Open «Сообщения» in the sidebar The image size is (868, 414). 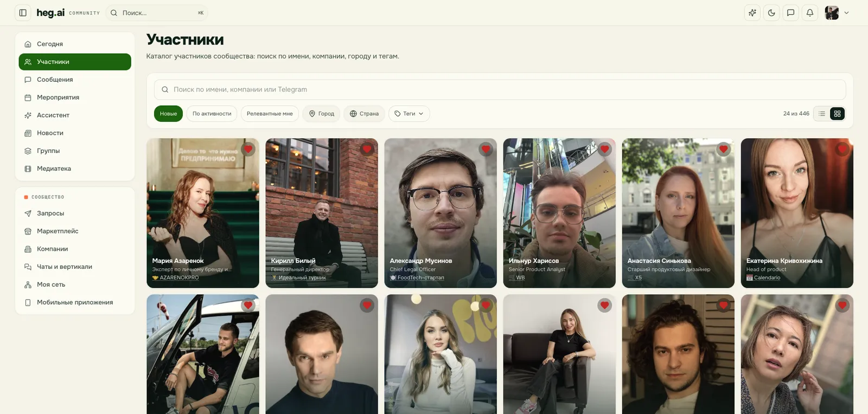coord(75,80)
